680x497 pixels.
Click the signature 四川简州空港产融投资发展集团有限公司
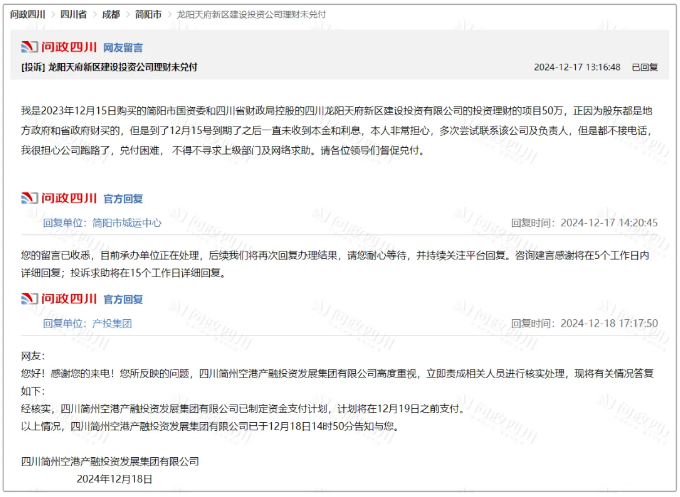110,461
